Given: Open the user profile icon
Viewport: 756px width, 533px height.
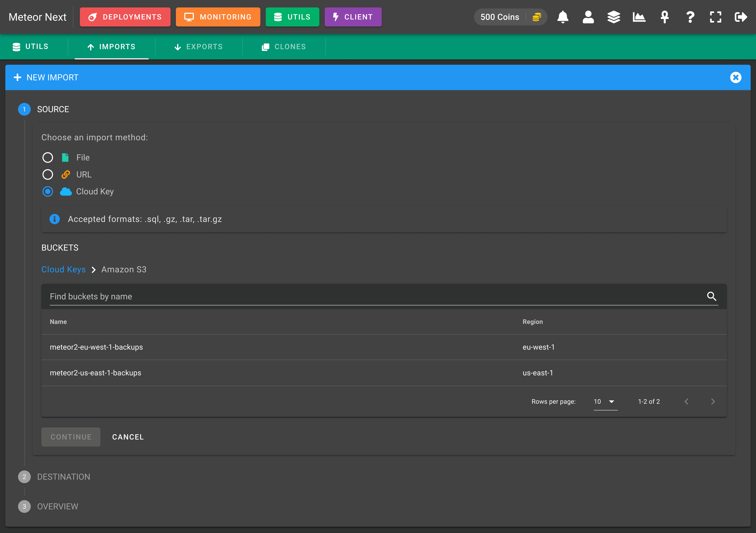Looking at the screenshot, I should point(588,17).
